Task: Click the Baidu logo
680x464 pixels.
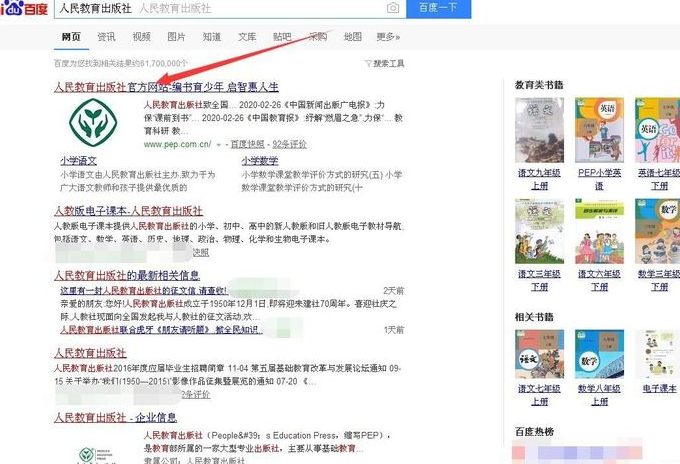Action: (24, 8)
